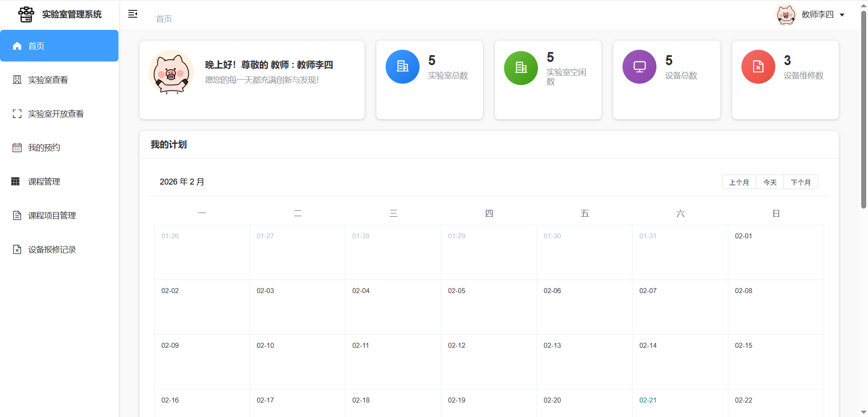Click the page vertical scrollbar thumb
The height and width of the screenshot is (417, 868).
click(863, 109)
